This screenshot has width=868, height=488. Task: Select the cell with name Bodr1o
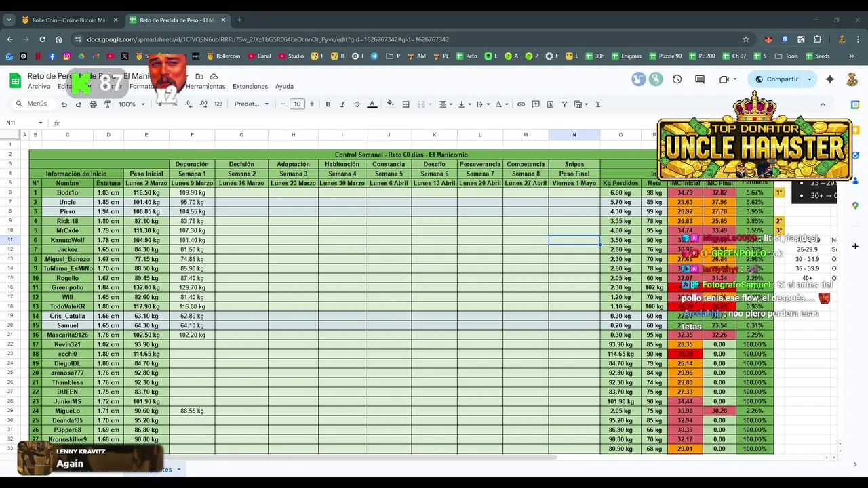point(67,193)
